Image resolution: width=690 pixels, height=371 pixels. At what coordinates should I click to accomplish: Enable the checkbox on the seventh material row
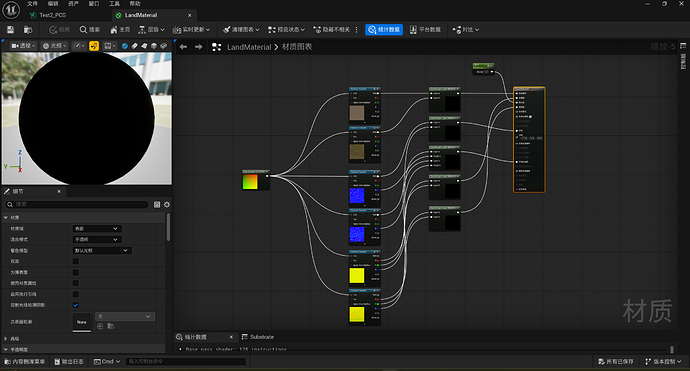[x=76, y=294]
